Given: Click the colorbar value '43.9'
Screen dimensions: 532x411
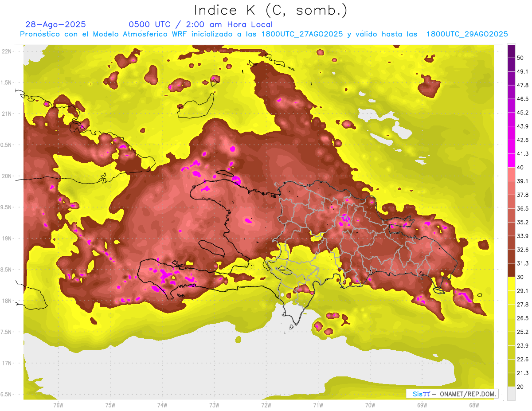Looking at the screenshot, I should coord(522,126).
